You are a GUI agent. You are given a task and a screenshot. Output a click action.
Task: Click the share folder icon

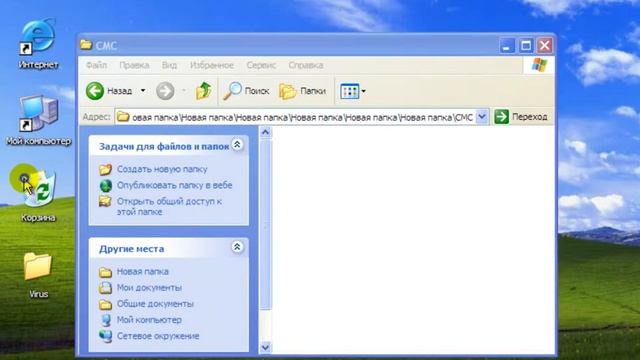coord(105,201)
